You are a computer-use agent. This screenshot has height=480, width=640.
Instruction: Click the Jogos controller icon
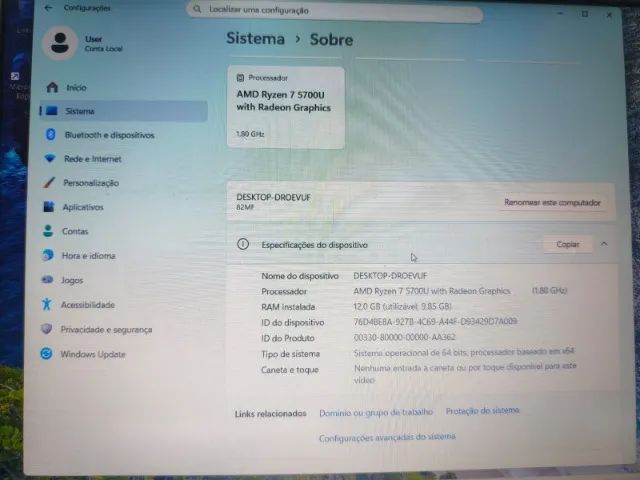point(47,280)
